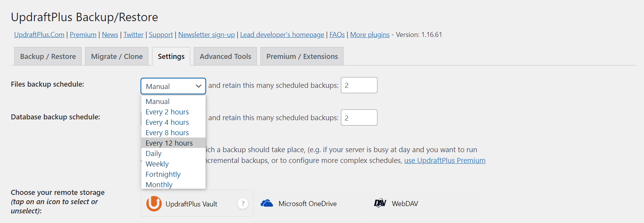Click the Microsoft OneDrive cloud icon

[267, 203]
